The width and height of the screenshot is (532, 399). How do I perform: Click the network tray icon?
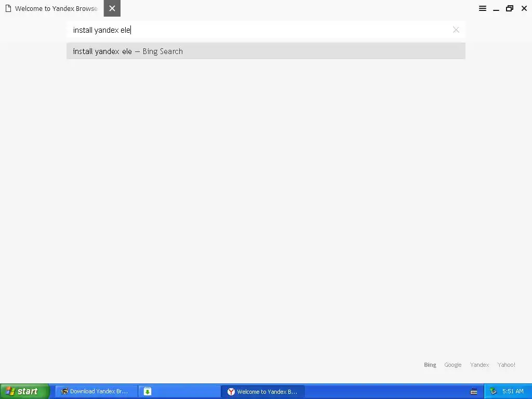[x=493, y=391]
